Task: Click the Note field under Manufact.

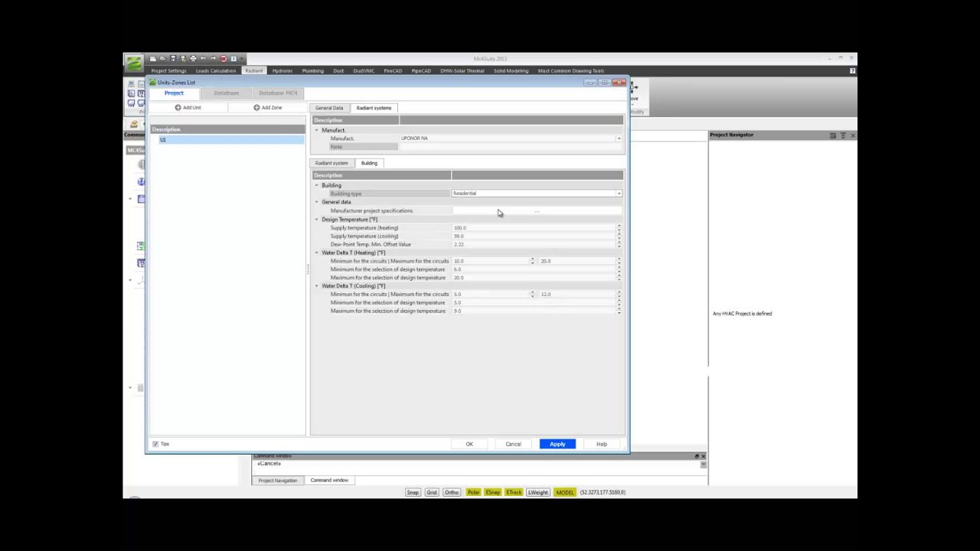Action: (x=511, y=147)
